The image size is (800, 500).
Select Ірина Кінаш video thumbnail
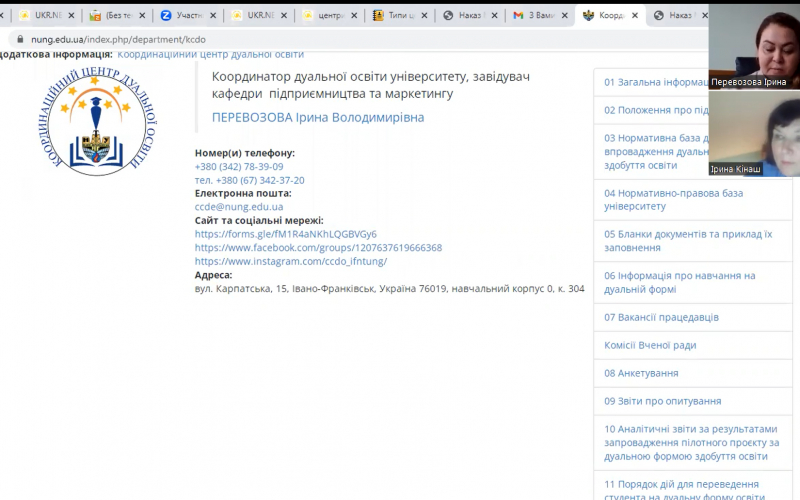coord(754,134)
